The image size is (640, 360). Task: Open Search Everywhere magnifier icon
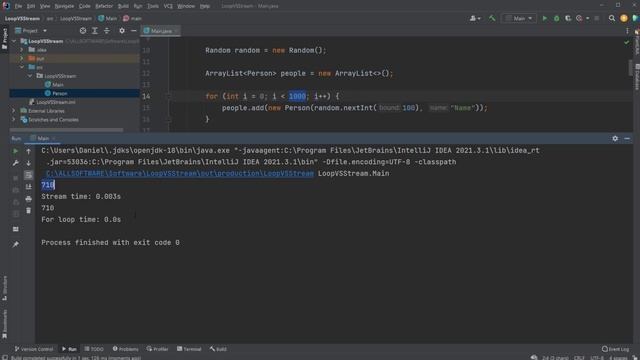click(612, 18)
